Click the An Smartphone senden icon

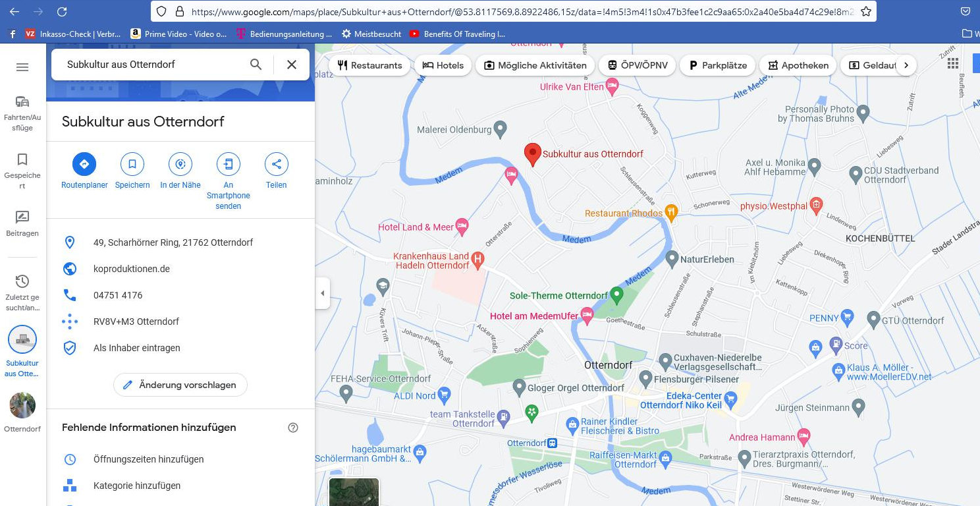pos(229,164)
